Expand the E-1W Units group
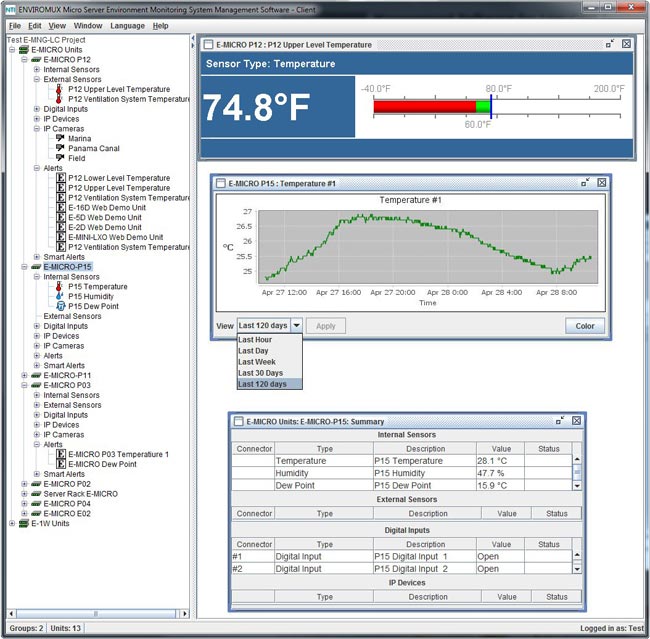 point(12,523)
